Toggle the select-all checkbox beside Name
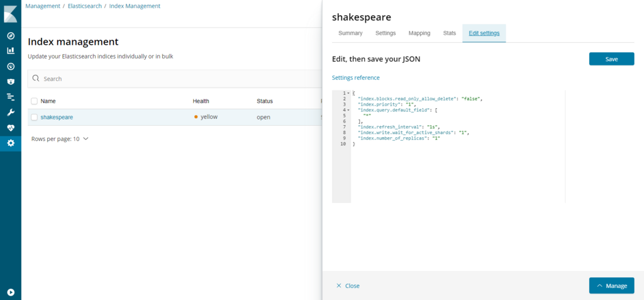The width and height of the screenshot is (644, 300). pos(34,101)
